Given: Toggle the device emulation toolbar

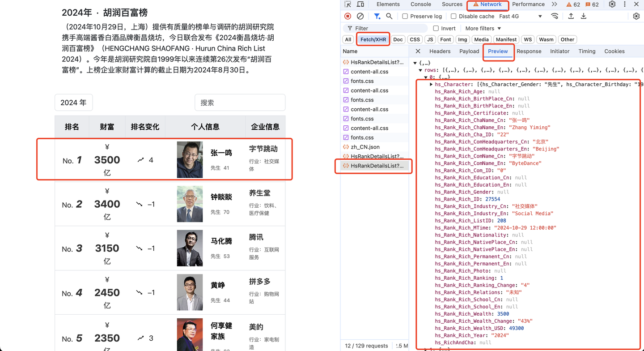Looking at the screenshot, I should (360, 4).
